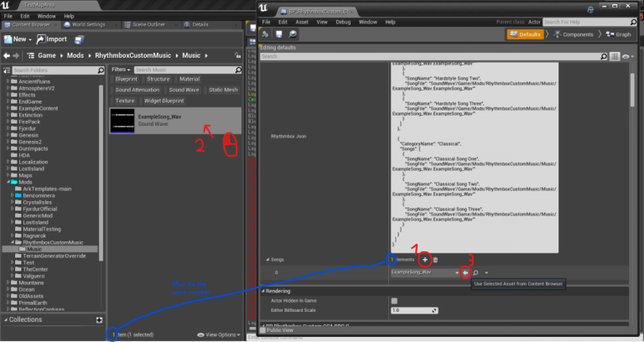This screenshot has width=644, height=342.
Task: Click the Editing defaults search field
Action: click(x=434, y=56)
